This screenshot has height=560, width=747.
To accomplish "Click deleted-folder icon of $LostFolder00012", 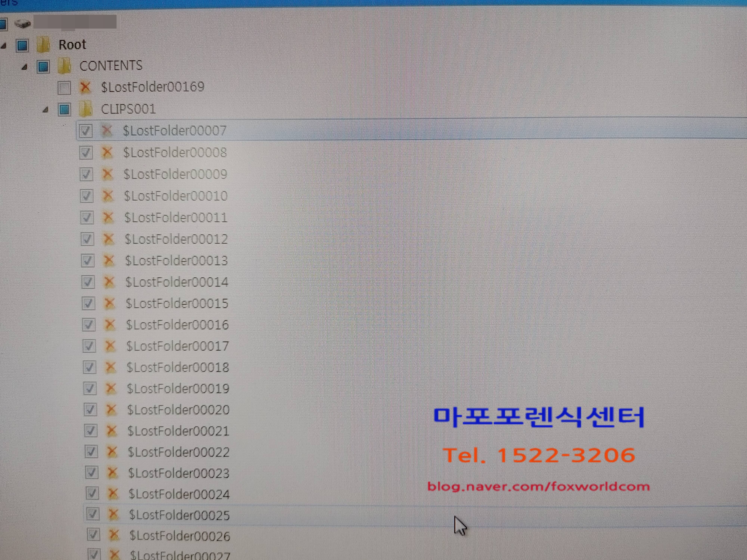I will (108, 239).
